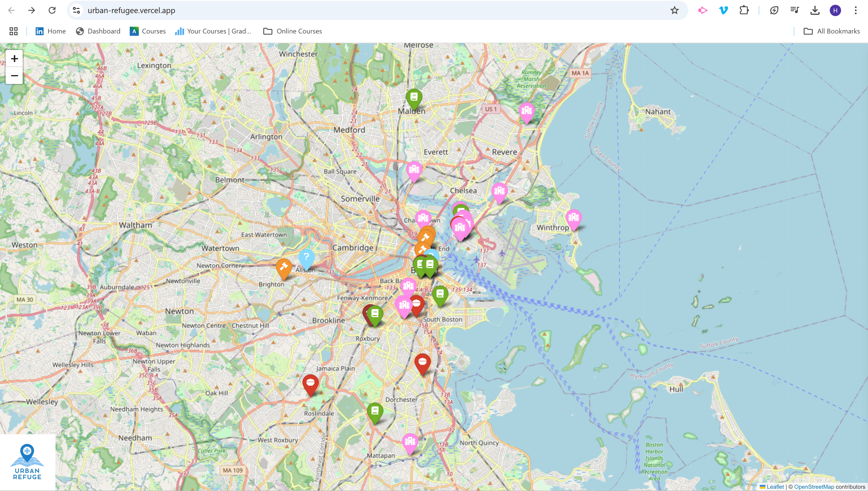Open the Online Courses bookmark folder
The image size is (868, 491).
293,31
